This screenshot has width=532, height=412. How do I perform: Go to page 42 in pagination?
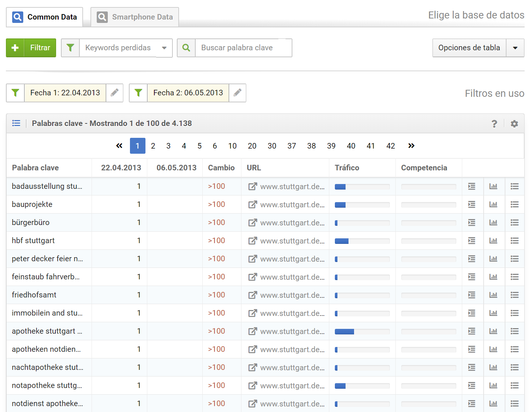pos(391,146)
